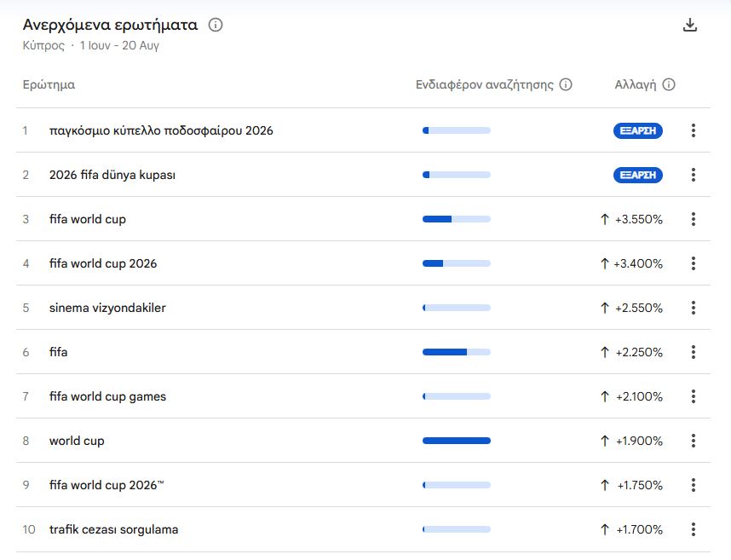
Task: Click interest bar for world cup row 8
Action: tap(457, 441)
